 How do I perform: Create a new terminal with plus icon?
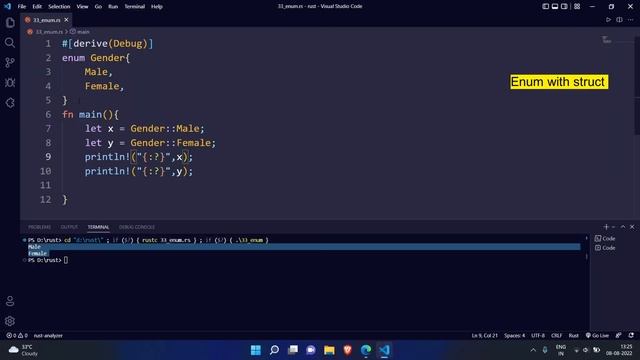click(606, 227)
